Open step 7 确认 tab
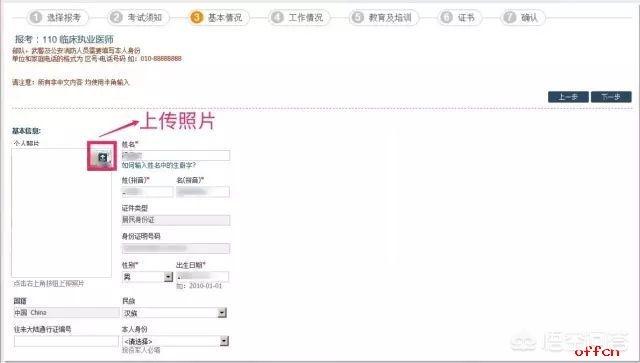This screenshot has height=363, width=640. (x=523, y=17)
